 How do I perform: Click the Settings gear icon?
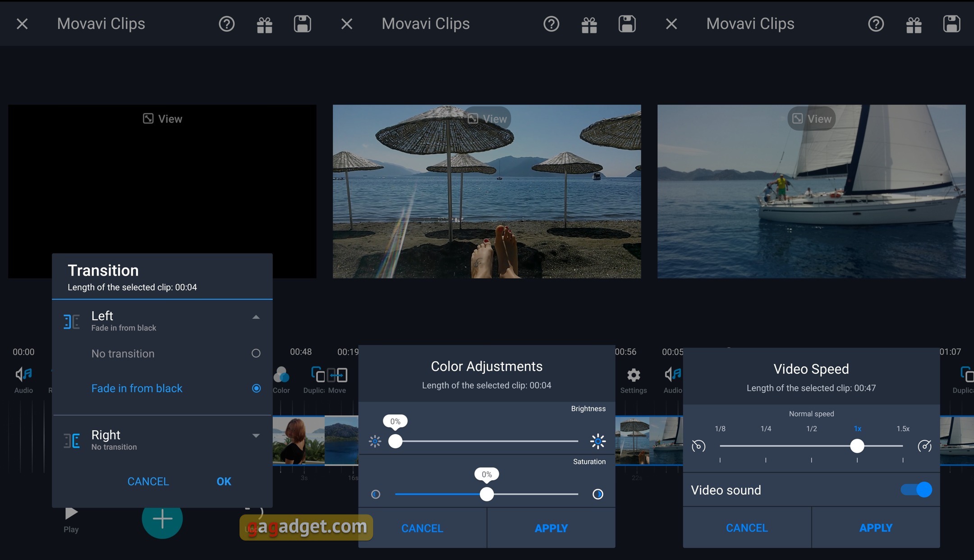pos(631,374)
